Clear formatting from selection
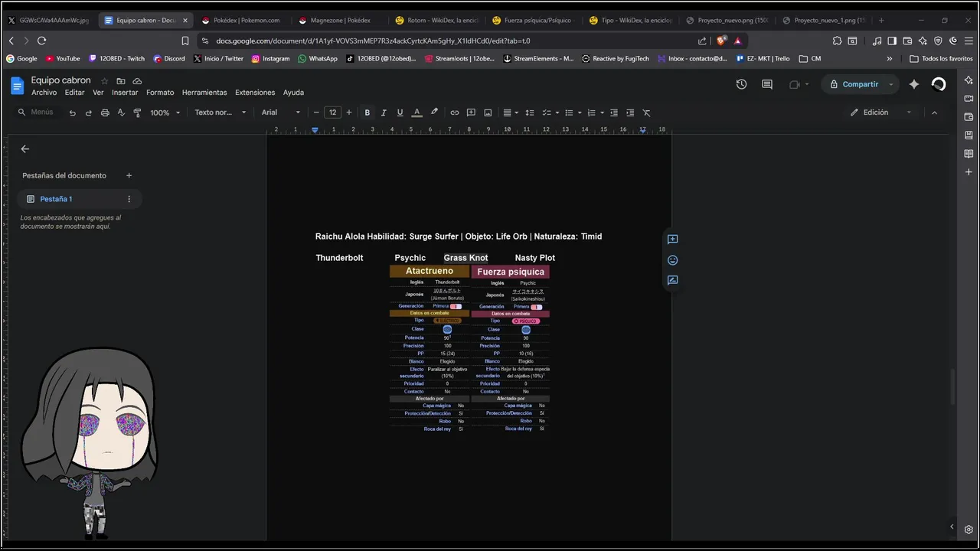Image resolution: width=980 pixels, height=551 pixels. 646,112
